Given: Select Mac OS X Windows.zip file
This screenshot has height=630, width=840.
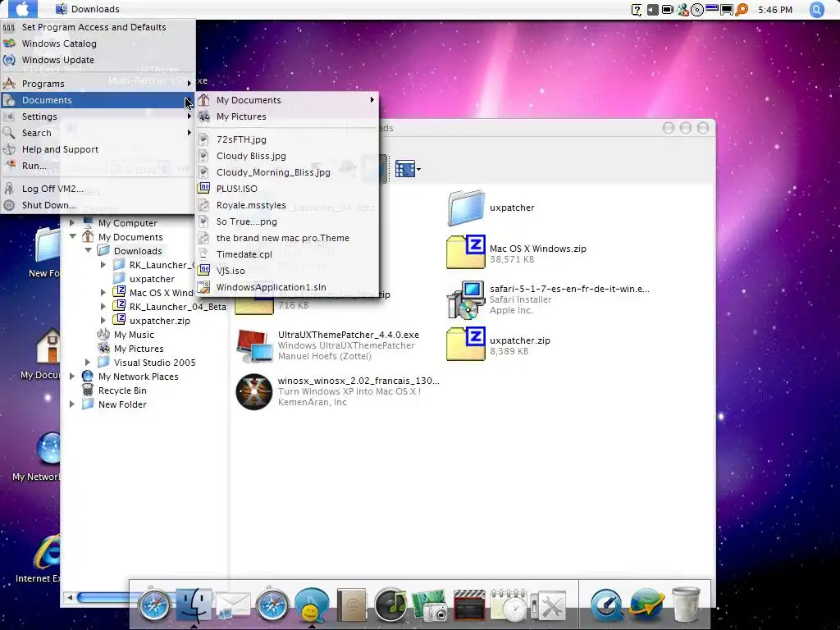Looking at the screenshot, I should pyautogui.click(x=517, y=252).
